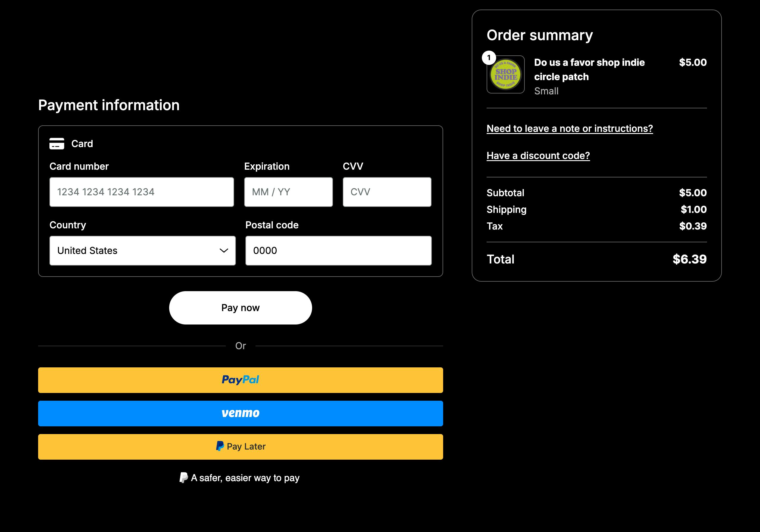Click the Total amount $6.39
760x532 pixels.
point(689,259)
